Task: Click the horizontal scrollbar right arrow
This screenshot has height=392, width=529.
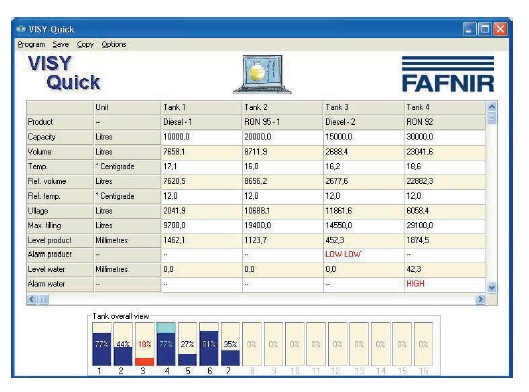Action: coord(480,299)
